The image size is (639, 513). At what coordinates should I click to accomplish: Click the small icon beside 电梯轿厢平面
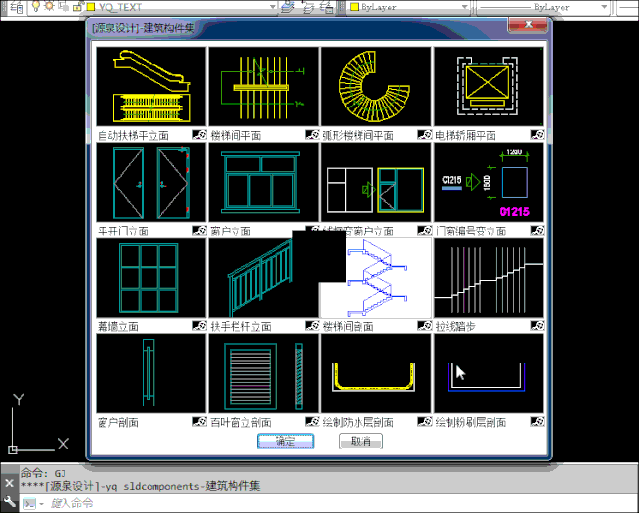tap(537, 134)
